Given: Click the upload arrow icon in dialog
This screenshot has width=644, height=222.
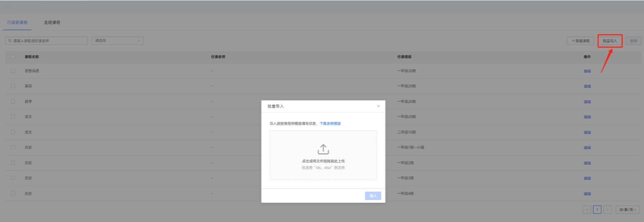Looking at the screenshot, I should click(x=323, y=149).
